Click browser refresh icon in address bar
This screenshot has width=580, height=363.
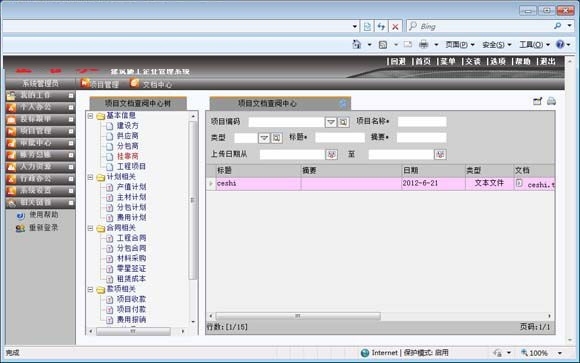click(x=381, y=26)
